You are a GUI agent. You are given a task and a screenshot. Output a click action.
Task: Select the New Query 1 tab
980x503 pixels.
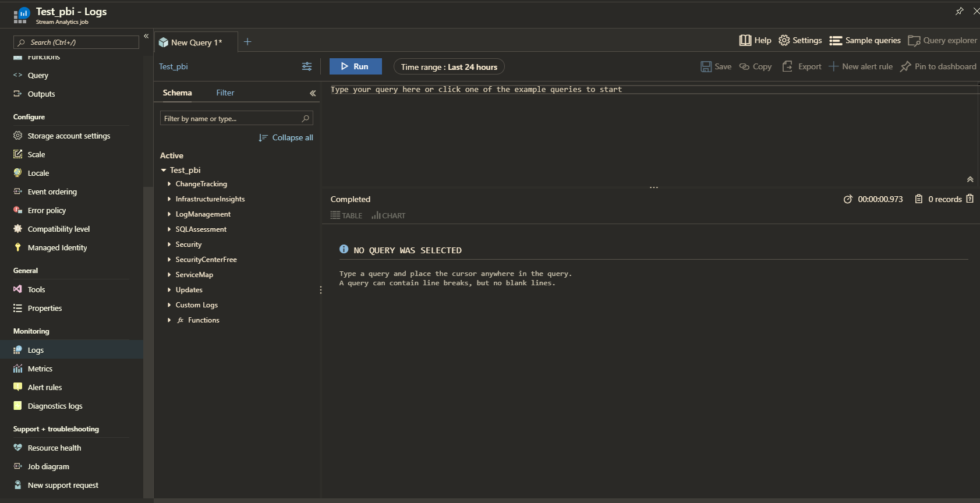click(x=196, y=42)
